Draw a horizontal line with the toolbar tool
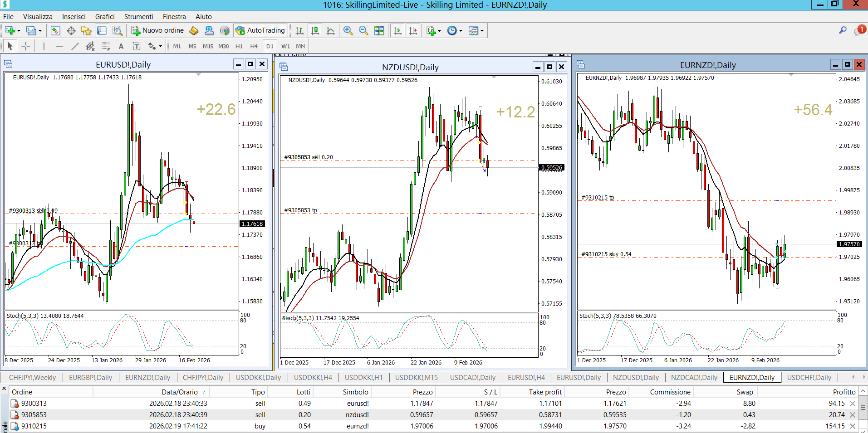868x433 pixels. (59, 46)
